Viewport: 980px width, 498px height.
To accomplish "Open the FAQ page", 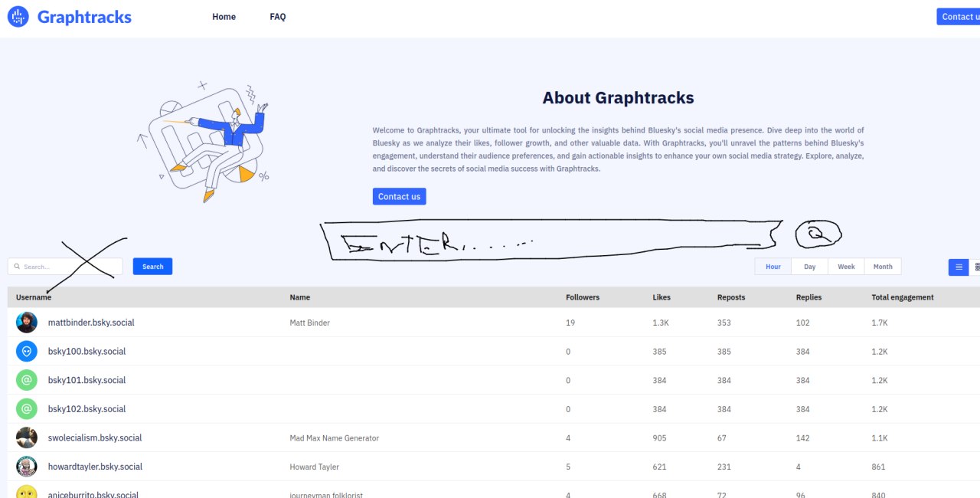I will point(278,17).
